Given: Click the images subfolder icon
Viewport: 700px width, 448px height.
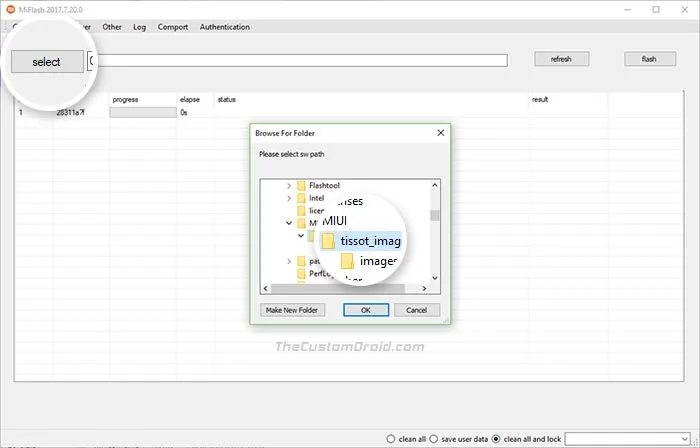Looking at the screenshot, I should 348,261.
